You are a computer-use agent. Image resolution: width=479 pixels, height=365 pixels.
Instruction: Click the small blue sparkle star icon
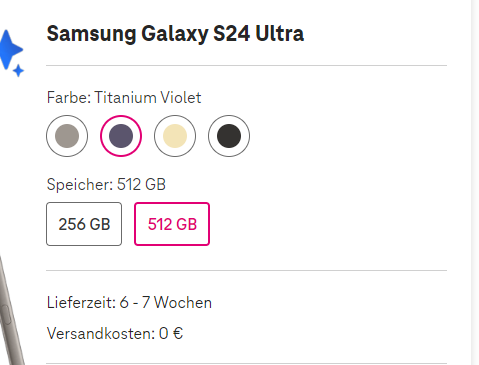[x=19, y=71]
